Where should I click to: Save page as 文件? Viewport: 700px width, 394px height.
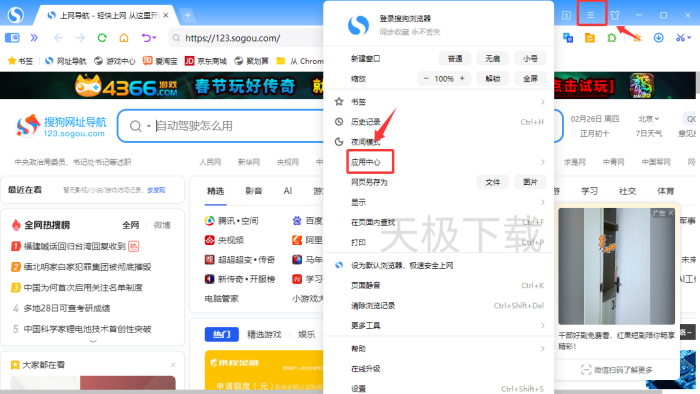point(492,182)
